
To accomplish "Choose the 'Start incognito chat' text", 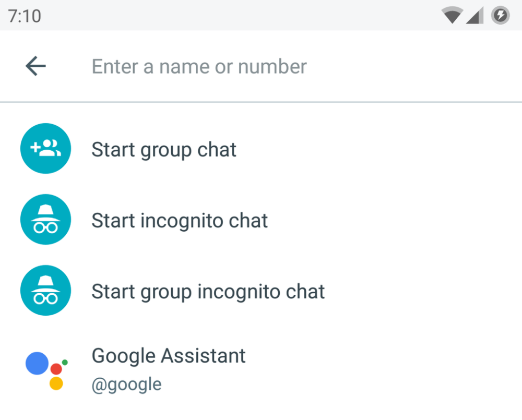I will (180, 221).
